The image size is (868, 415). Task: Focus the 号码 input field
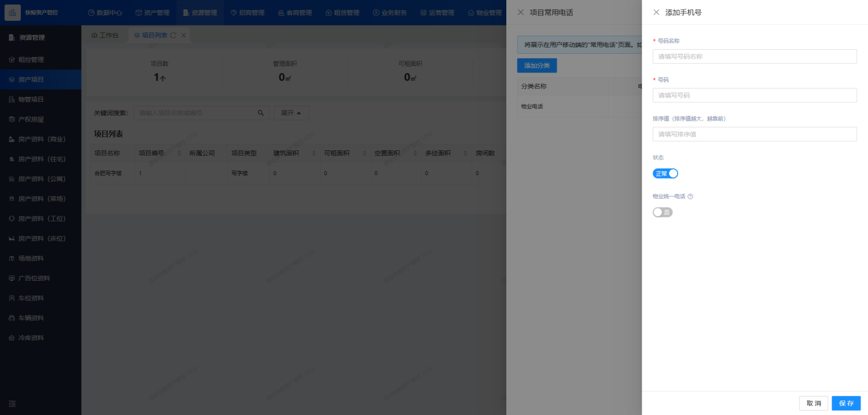755,95
